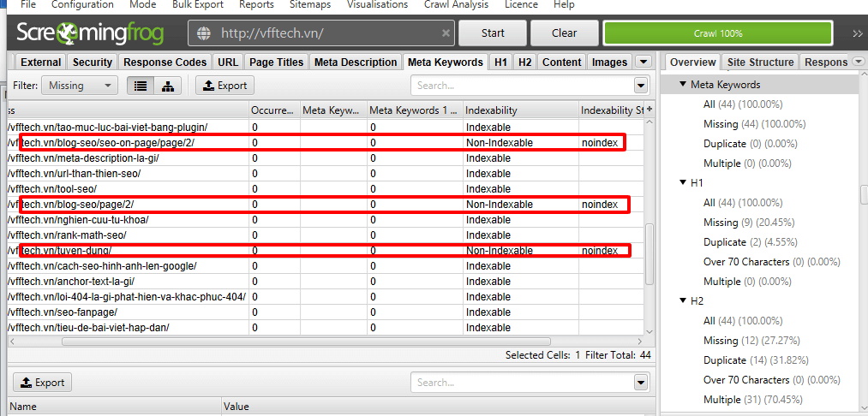This screenshot has height=416, width=868.
Task: Switch to the Images tab
Action: [x=609, y=62]
